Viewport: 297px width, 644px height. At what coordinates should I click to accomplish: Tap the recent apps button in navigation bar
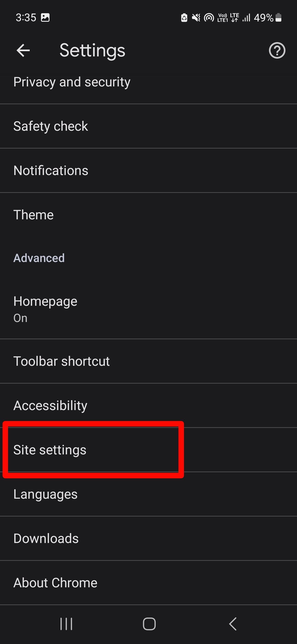click(66, 624)
